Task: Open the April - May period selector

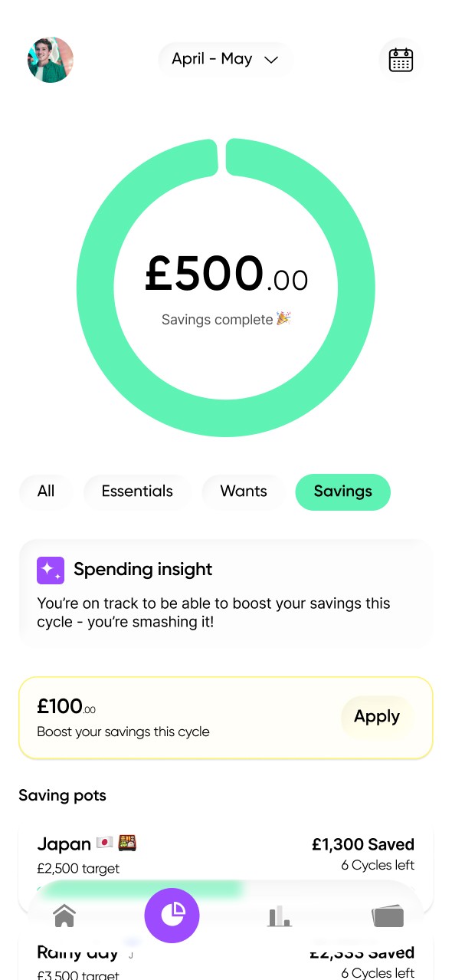Action: click(225, 60)
